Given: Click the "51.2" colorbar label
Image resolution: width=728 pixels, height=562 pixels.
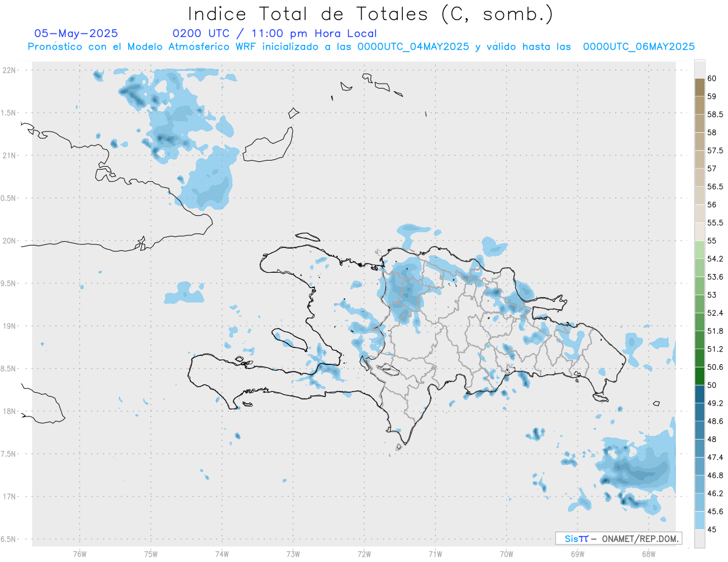Looking at the screenshot, I should point(715,349).
